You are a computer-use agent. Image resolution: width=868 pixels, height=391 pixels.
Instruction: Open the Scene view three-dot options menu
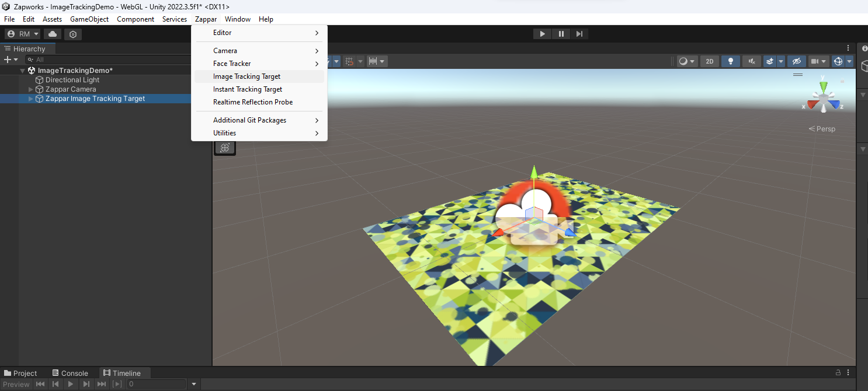coord(849,48)
